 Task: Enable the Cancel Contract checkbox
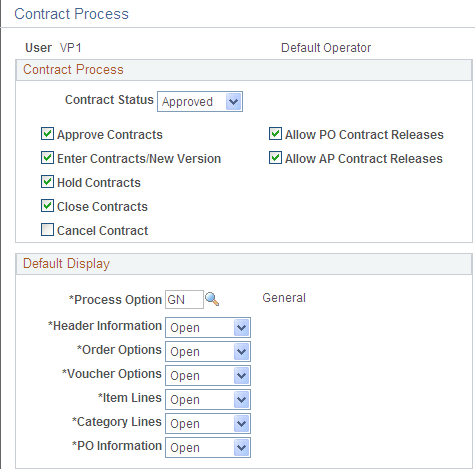(47, 230)
